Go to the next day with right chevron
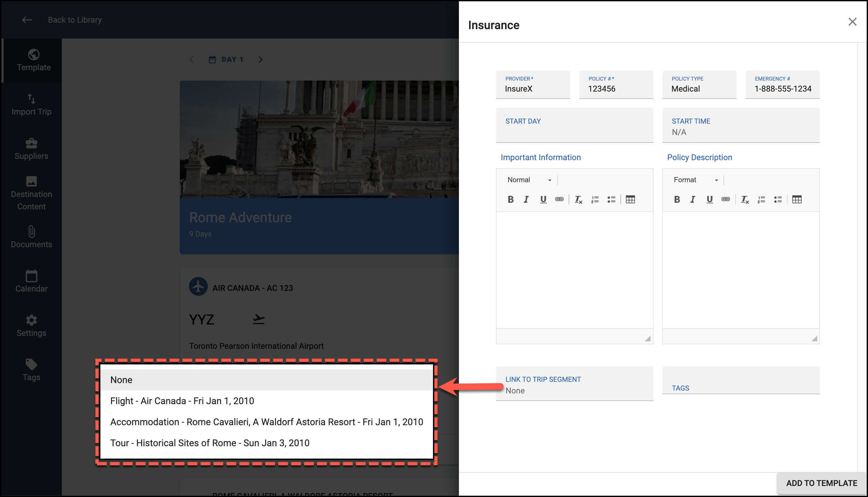 click(261, 60)
